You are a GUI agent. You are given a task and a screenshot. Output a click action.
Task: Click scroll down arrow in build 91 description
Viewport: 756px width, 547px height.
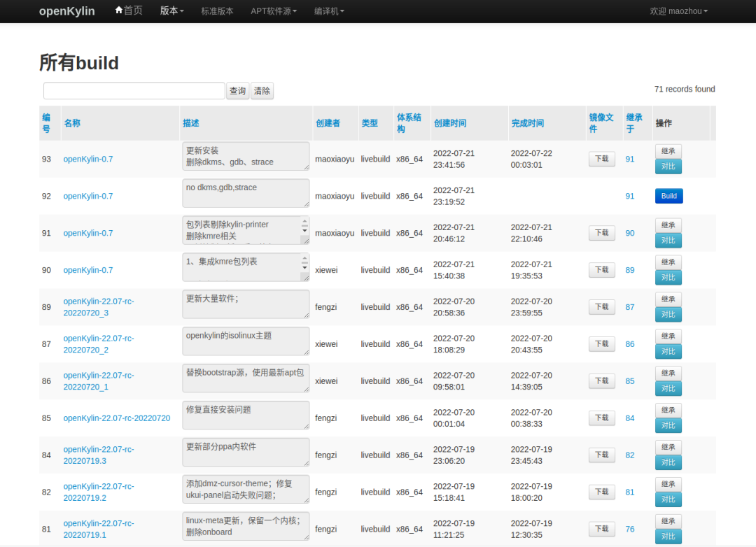[304, 231]
